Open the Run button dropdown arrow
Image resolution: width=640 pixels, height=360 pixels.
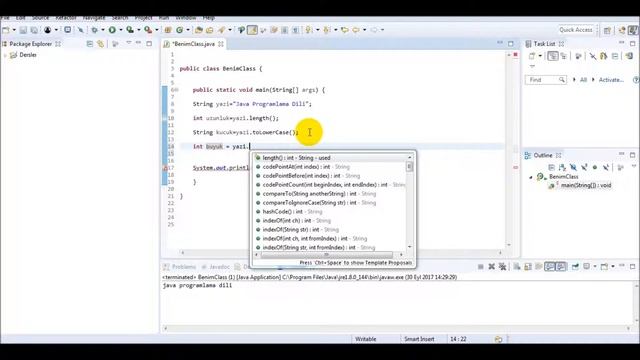[x=120, y=30]
